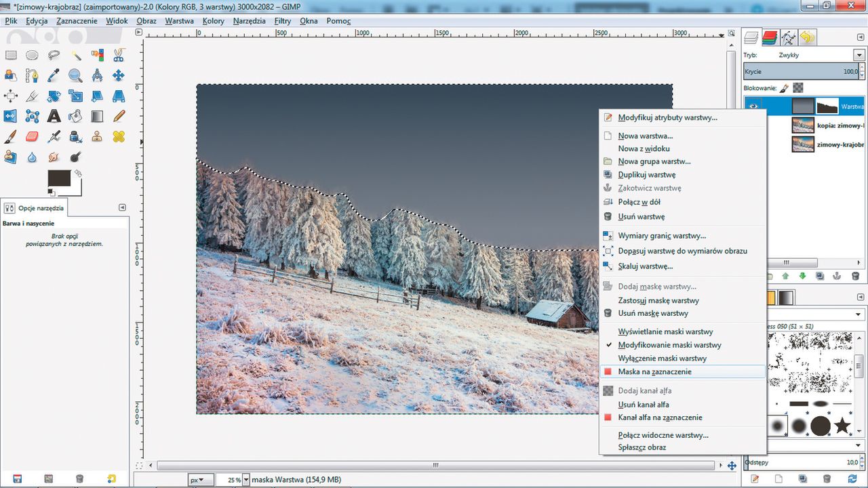Select the Color Picker eyedropper tool

pos(54,76)
